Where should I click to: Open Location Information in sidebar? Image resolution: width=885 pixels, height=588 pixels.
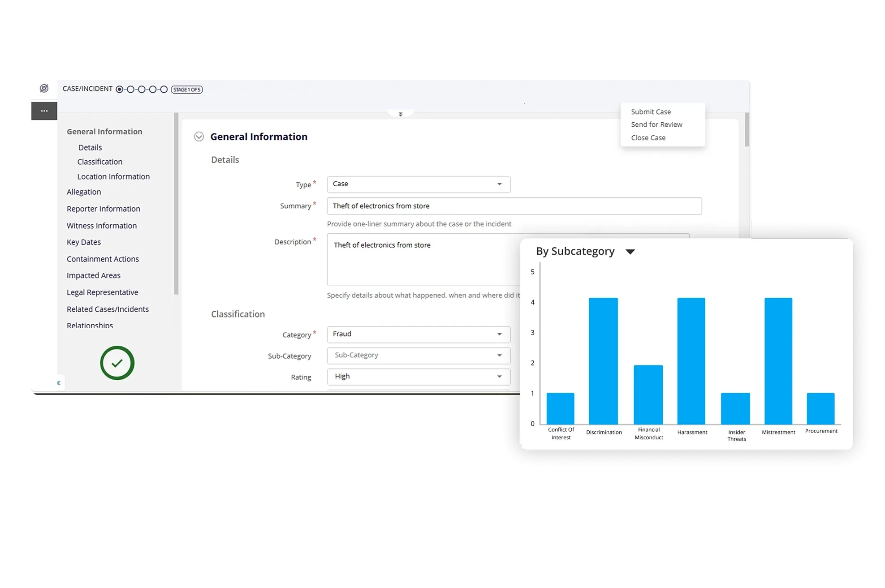pos(113,176)
